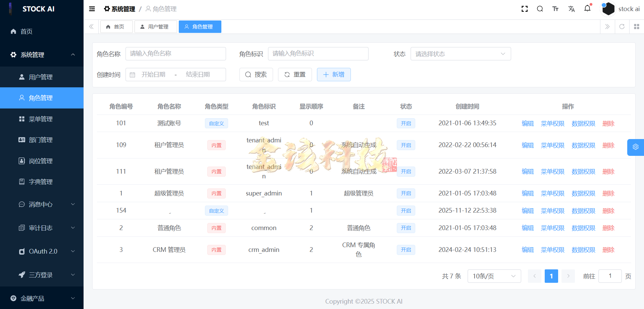Switch to the 用户管理 tab

[x=156, y=27]
